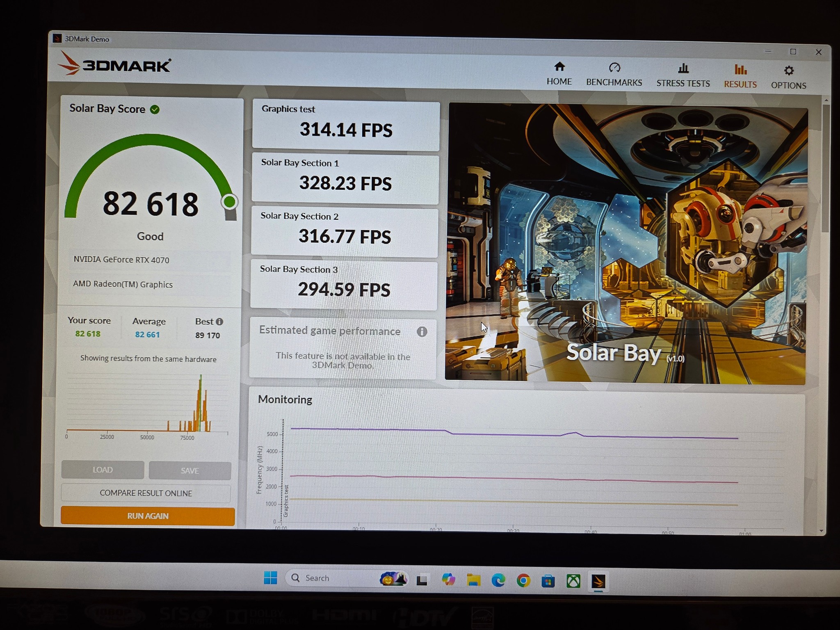The width and height of the screenshot is (840, 630).
Task: Click the 3DMark icon in the taskbar
Action: (598, 582)
